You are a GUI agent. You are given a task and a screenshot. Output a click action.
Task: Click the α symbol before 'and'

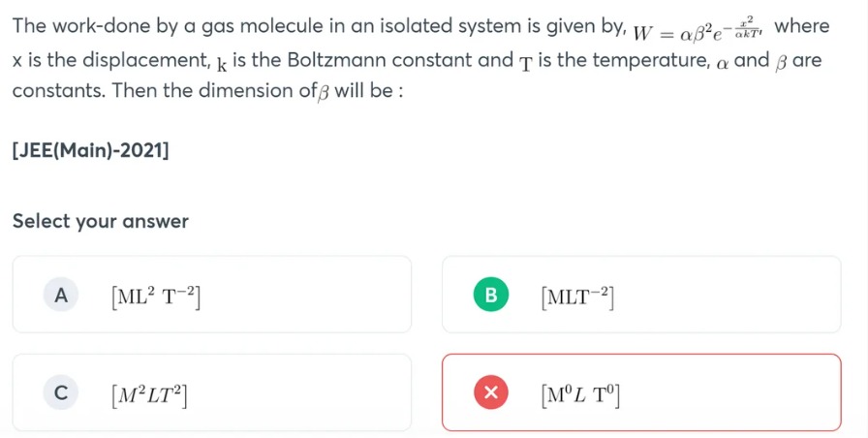point(722,63)
